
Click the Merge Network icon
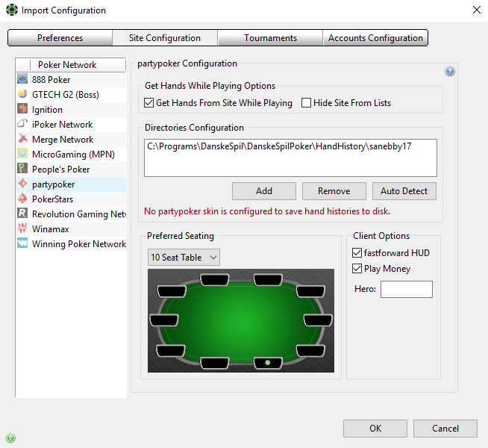(22, 139)
